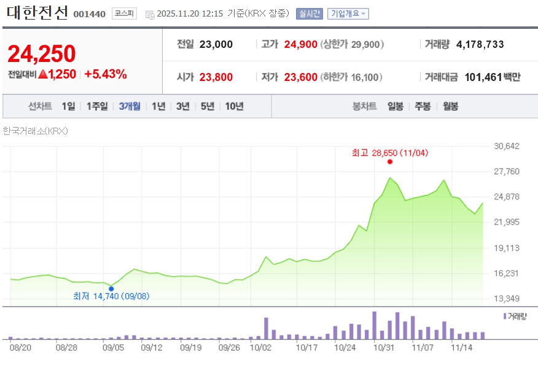Click the red dot at the 28,650 high

[389, 162]
